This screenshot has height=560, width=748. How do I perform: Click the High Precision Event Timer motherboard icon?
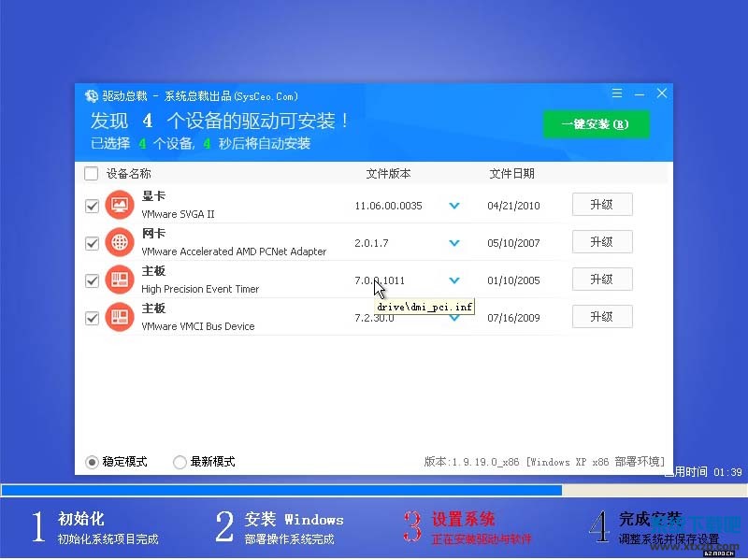click(x=121, y=280)
